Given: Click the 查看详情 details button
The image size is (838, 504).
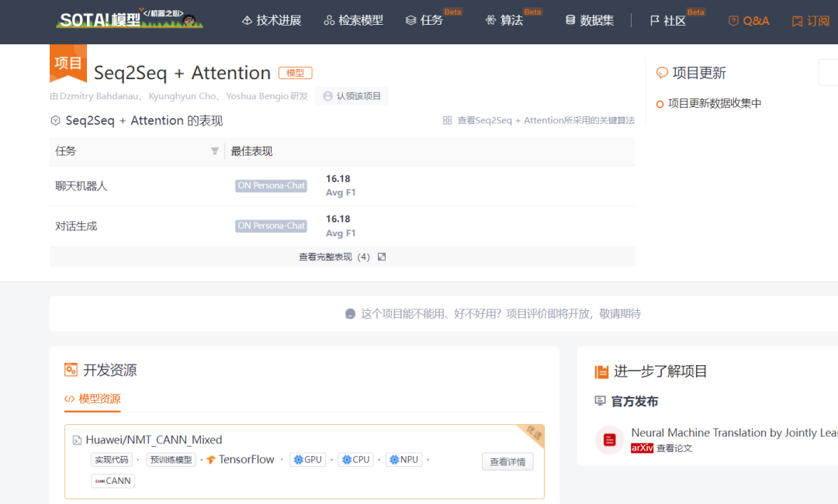Looking at the screenshot, I should coord(507,461).
